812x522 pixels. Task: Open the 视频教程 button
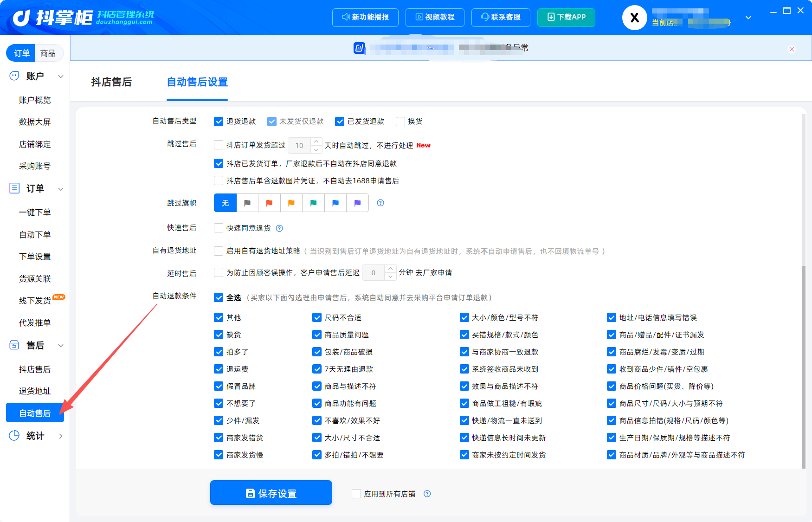pyautogui.click(x=435, y=17)
